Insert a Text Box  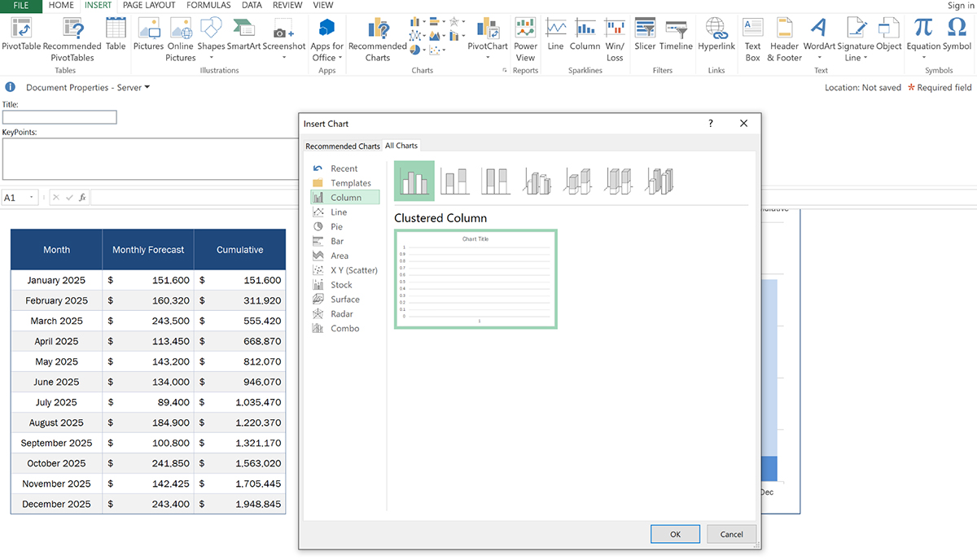pos(751,37)
